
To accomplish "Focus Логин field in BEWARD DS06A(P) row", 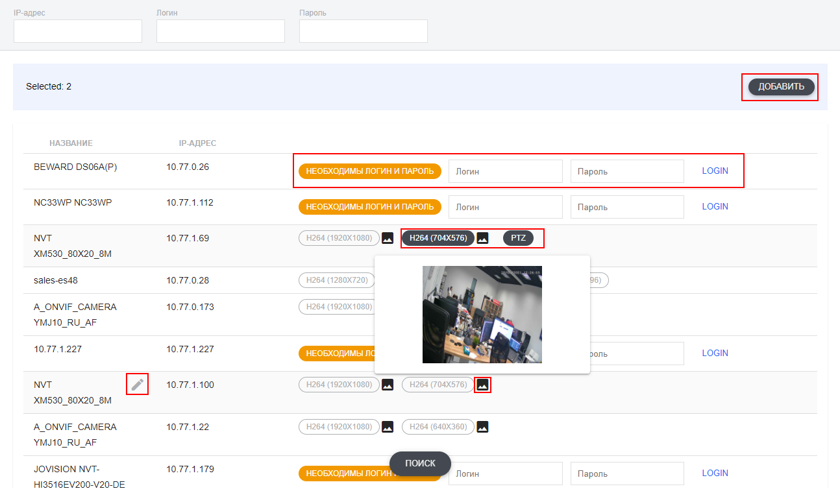I will tap(505, 171).
